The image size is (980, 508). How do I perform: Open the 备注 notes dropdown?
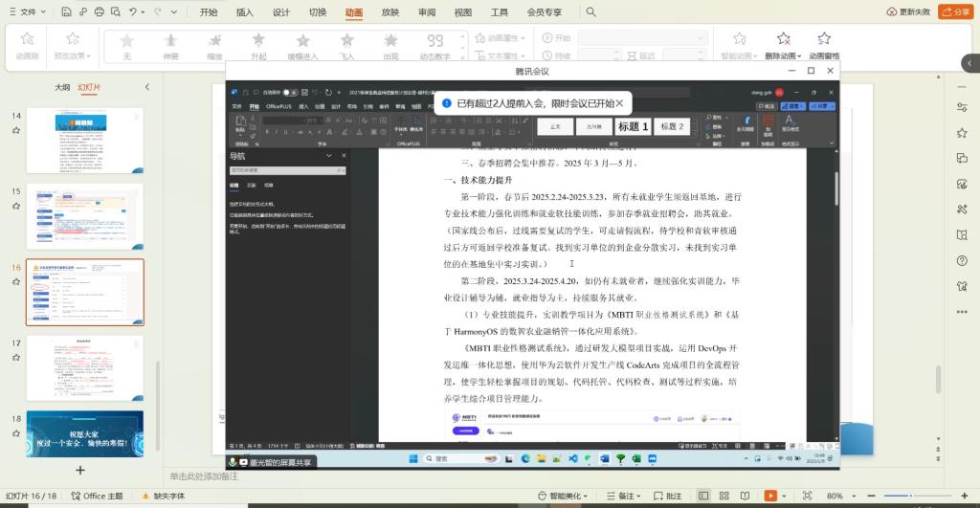click(x=627, y=496)
